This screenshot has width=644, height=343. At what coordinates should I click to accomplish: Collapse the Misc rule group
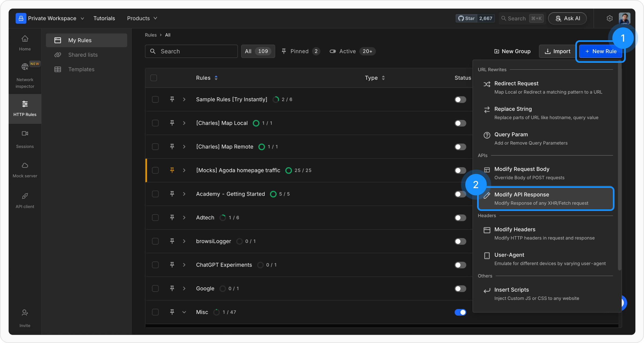coord(184,312)
